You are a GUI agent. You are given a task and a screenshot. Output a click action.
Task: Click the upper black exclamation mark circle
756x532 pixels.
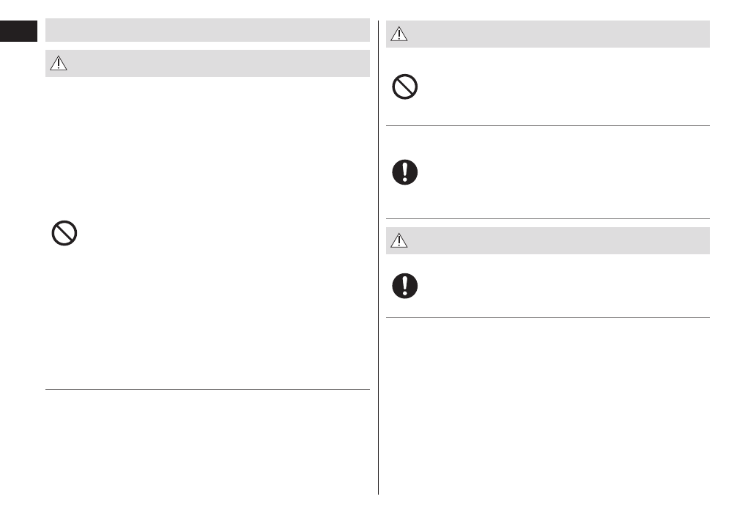[405, 172]
